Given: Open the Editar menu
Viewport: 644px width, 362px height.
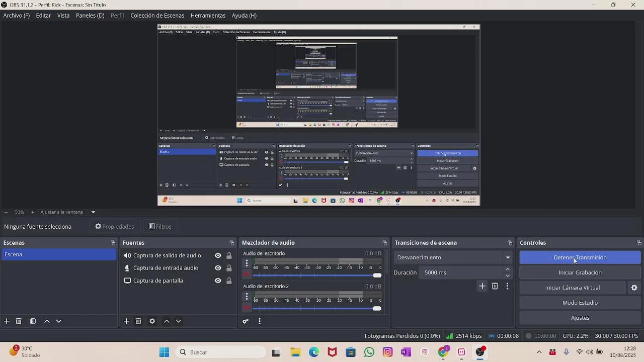Looking at the screenshot, I should [43, 16].
